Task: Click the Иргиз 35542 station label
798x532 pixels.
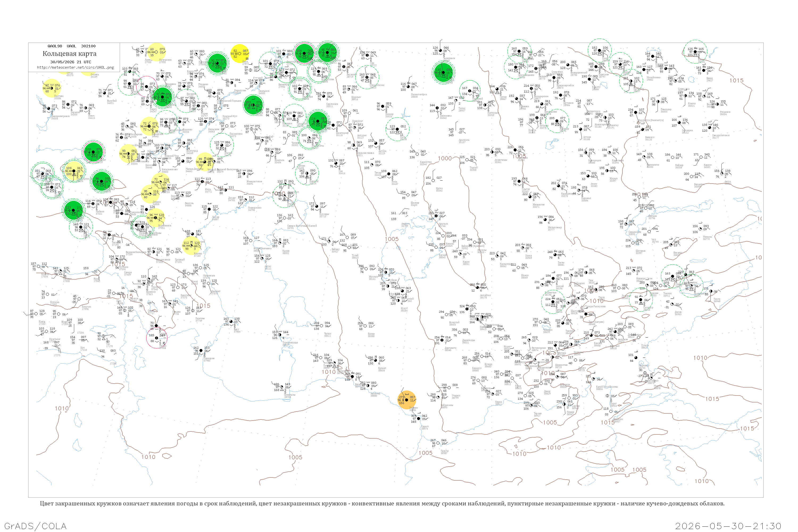Action: point(439,189)
